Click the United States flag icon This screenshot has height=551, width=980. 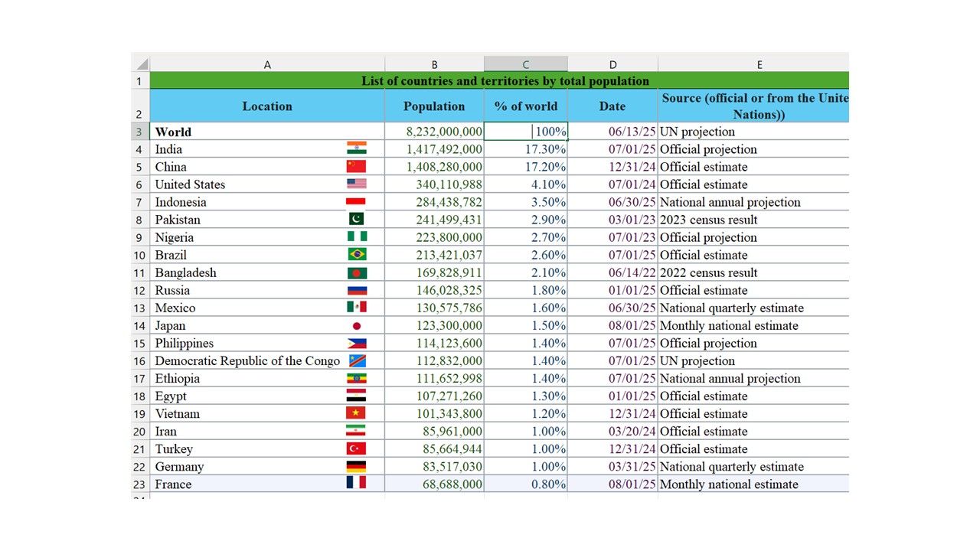pyautogui.click(x=356, y=184)
